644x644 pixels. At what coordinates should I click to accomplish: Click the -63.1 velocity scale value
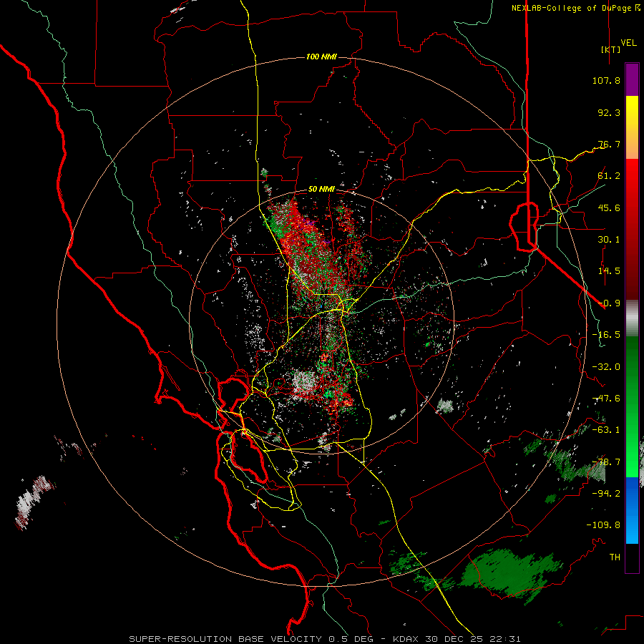[x=606, y=430]
